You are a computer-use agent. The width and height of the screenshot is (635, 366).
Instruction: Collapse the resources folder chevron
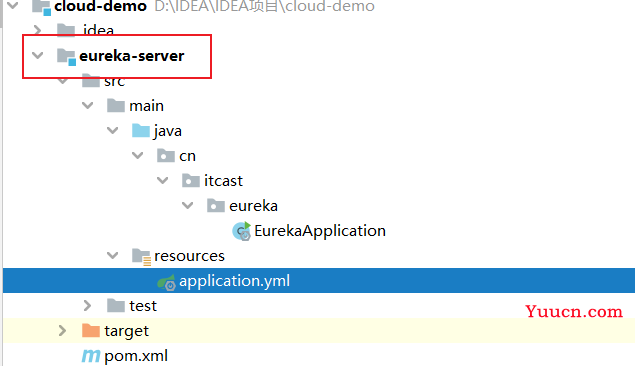pos(113,255)
